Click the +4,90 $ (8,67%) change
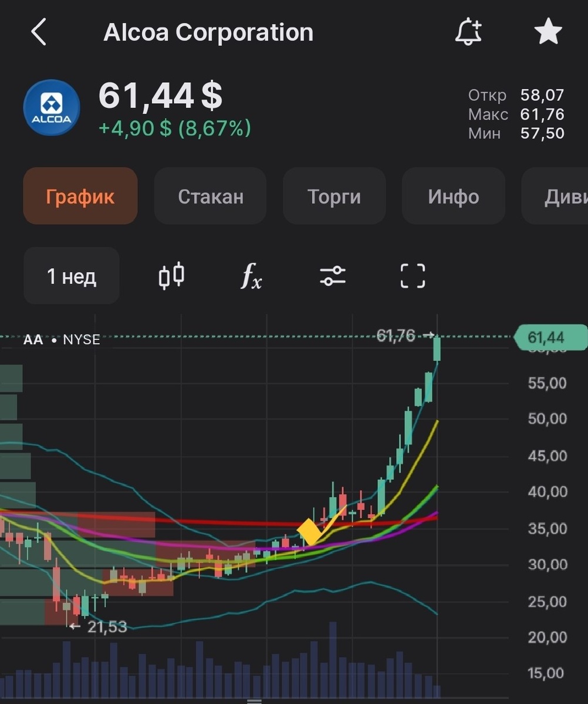 coord(174,127)
